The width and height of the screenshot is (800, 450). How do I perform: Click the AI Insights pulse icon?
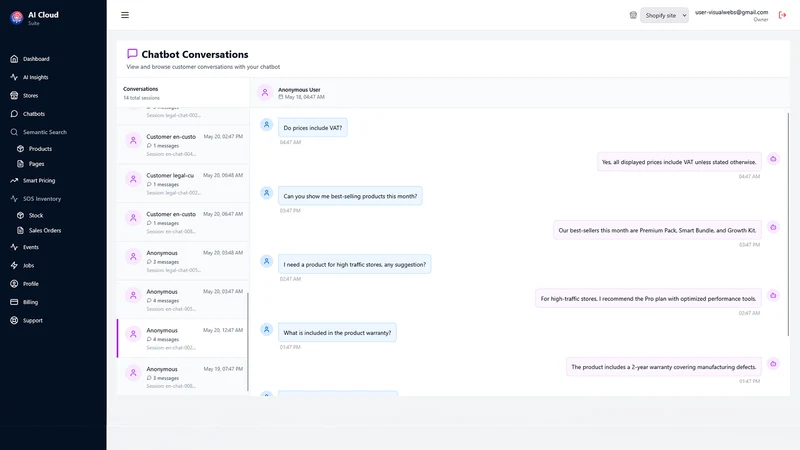pos(14,77)
